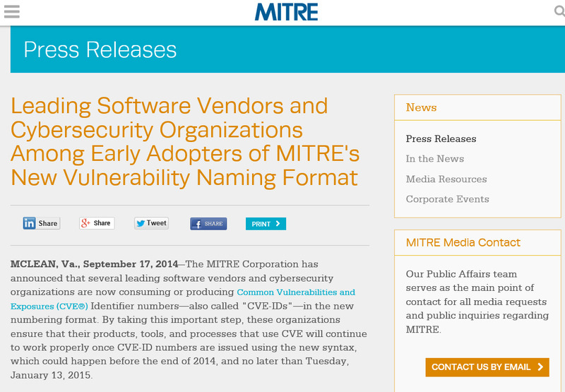Click the PRINT button
Image resolution: width=565 pixels, height=392 pixels.
click(x=266, y=224)
